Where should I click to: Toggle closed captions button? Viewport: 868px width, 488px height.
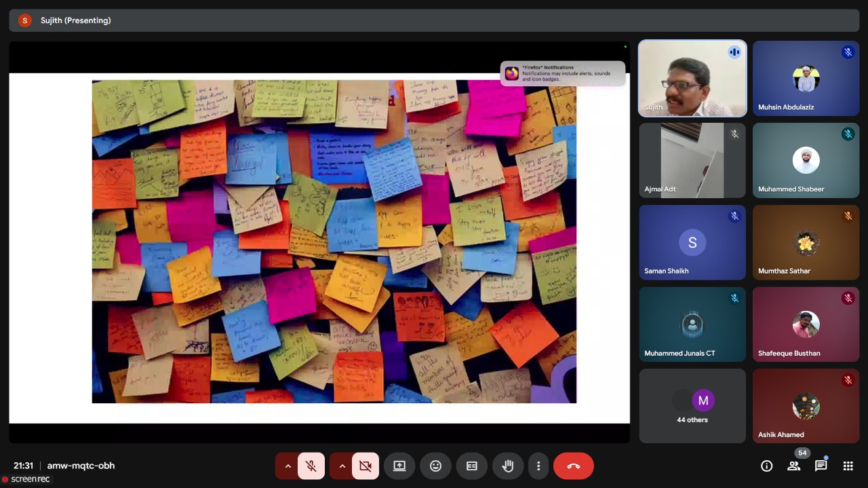(472, 466)
